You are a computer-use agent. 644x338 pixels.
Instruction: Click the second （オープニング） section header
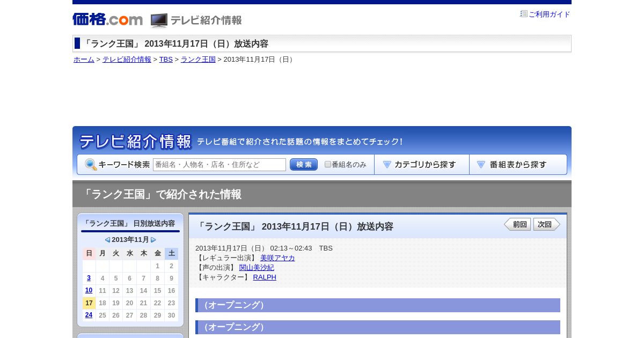click(x=378, y=327)
